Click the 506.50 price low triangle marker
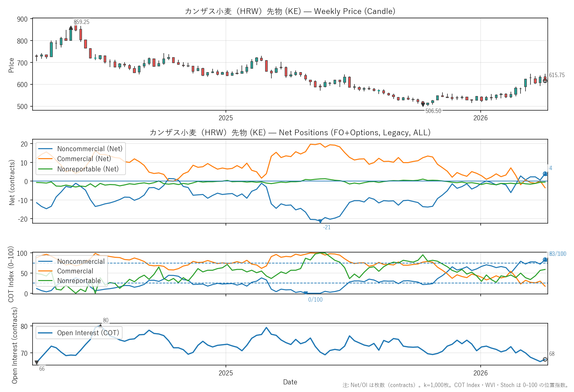This screenshot has height=392, width=574. (423, 105)
